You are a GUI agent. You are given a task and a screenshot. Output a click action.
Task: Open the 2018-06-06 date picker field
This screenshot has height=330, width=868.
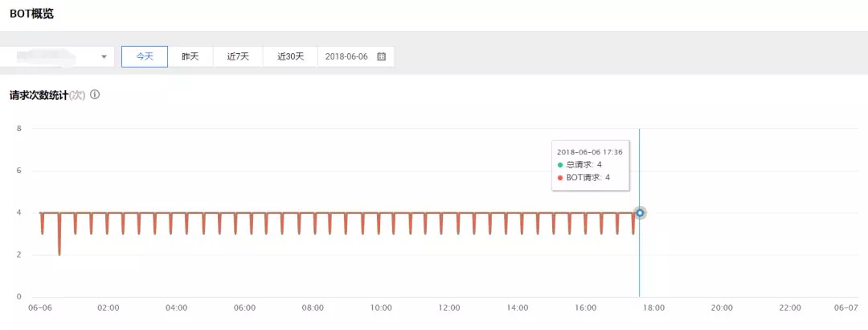tap(356, 56)
